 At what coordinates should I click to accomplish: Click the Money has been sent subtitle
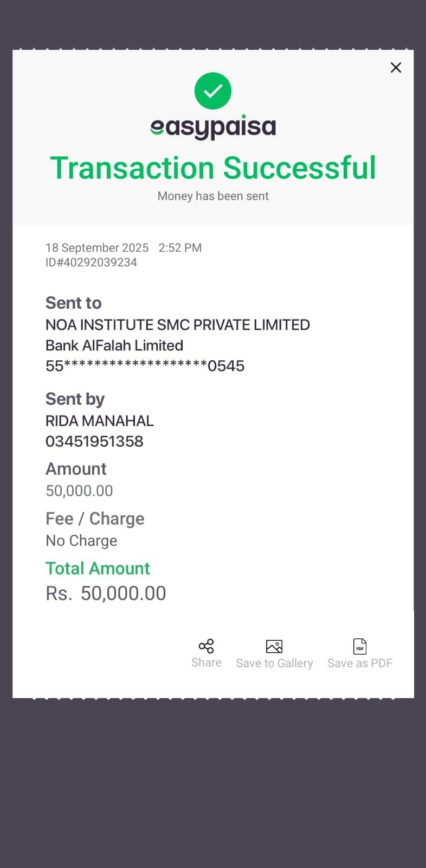[213, 196]
